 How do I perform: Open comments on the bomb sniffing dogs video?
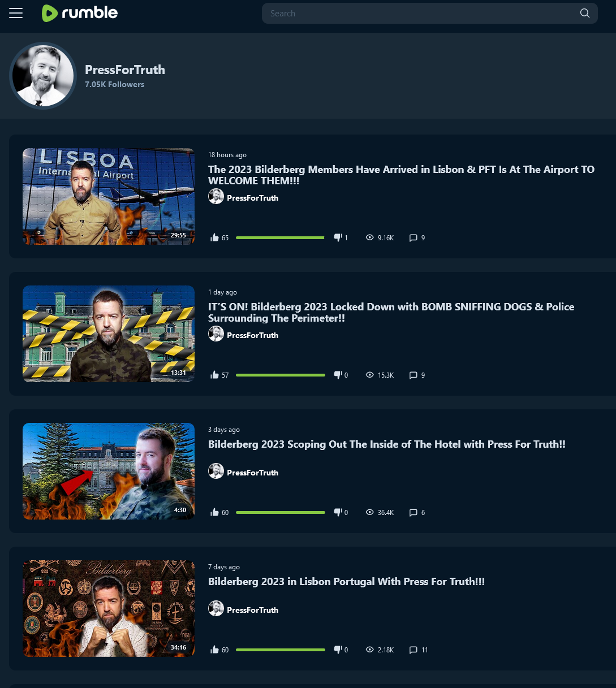click(413, 375)
